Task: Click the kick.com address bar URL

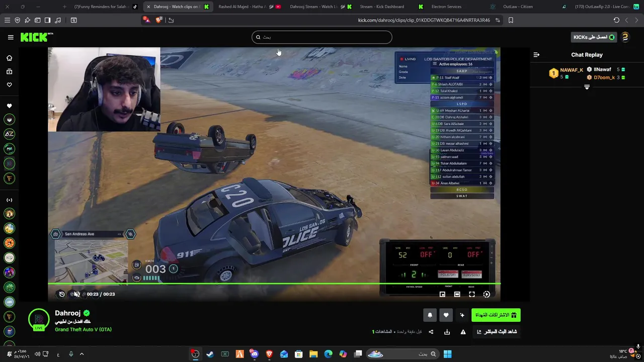Action: click(424, 20)
